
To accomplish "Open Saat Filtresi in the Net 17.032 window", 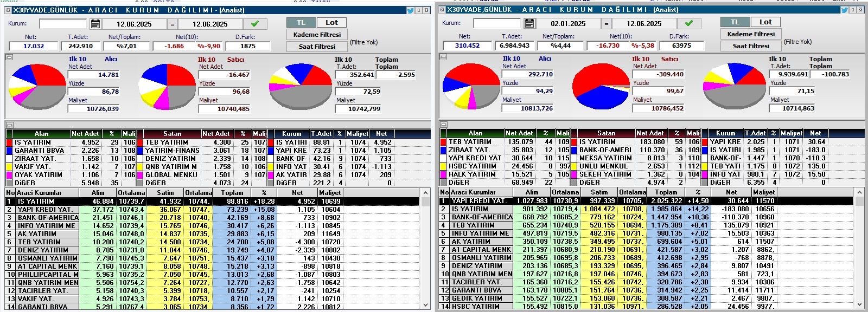I will (x=317, y=47).
